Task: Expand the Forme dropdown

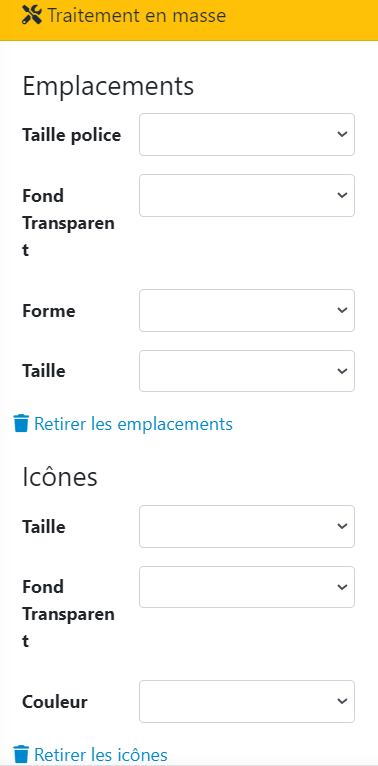Action: click(x=247, y=311)
